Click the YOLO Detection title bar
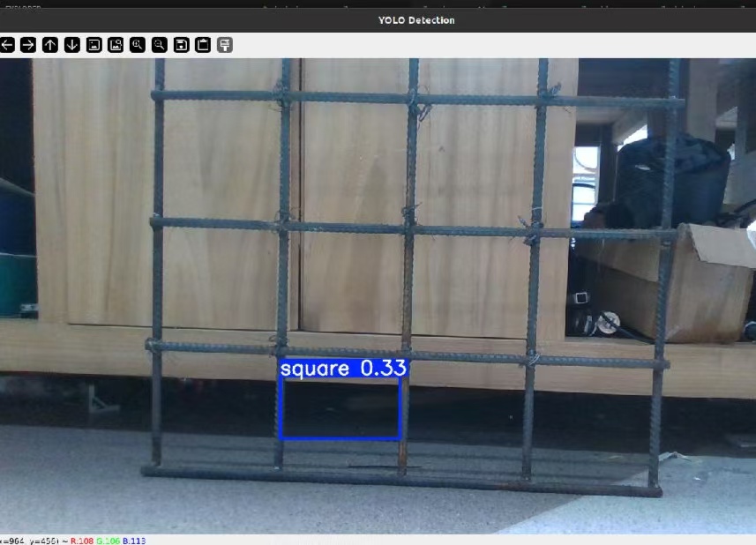Screen dimensions: 756x545 [378, 20]
